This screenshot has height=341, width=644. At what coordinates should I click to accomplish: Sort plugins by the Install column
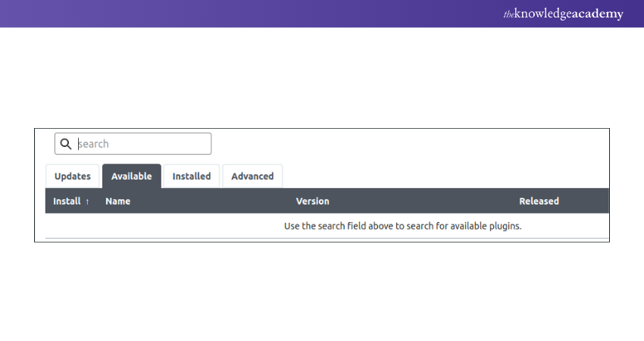coord(67,202)
